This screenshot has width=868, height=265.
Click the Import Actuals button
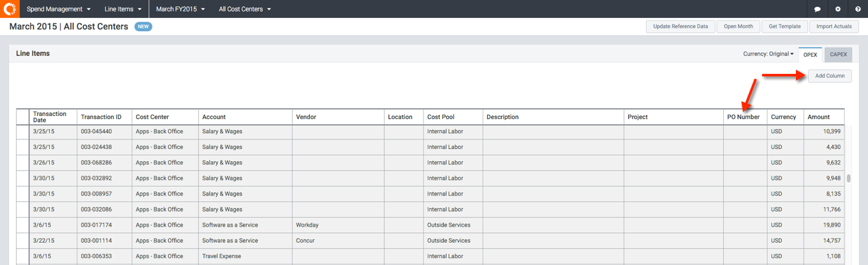(834, 27)
